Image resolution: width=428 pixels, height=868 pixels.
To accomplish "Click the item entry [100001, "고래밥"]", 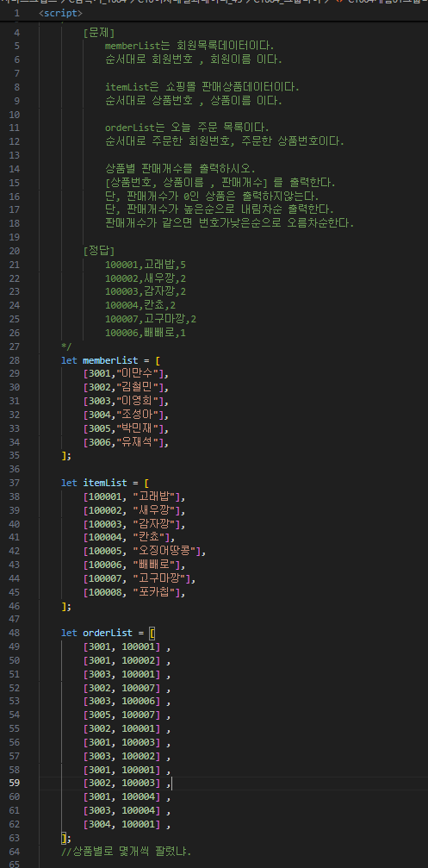I will 134,496.
